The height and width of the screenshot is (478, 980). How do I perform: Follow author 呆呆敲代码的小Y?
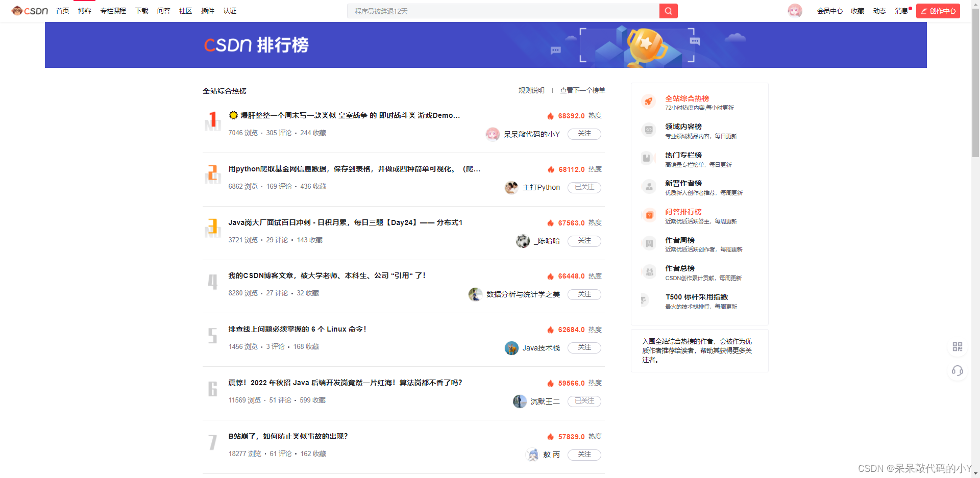click(584, 134)
